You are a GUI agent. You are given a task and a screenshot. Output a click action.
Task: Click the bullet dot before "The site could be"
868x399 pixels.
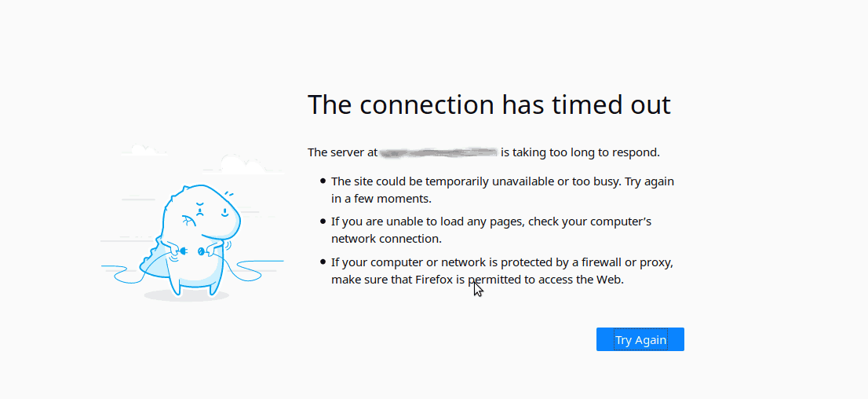[323, 181]
